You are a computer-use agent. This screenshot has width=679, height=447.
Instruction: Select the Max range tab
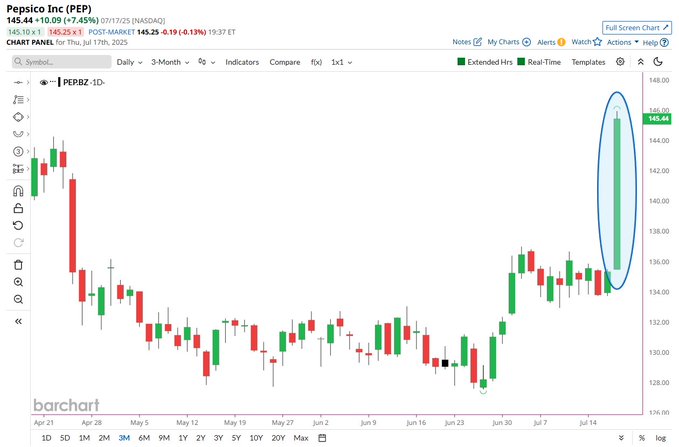tap(301, 438)
